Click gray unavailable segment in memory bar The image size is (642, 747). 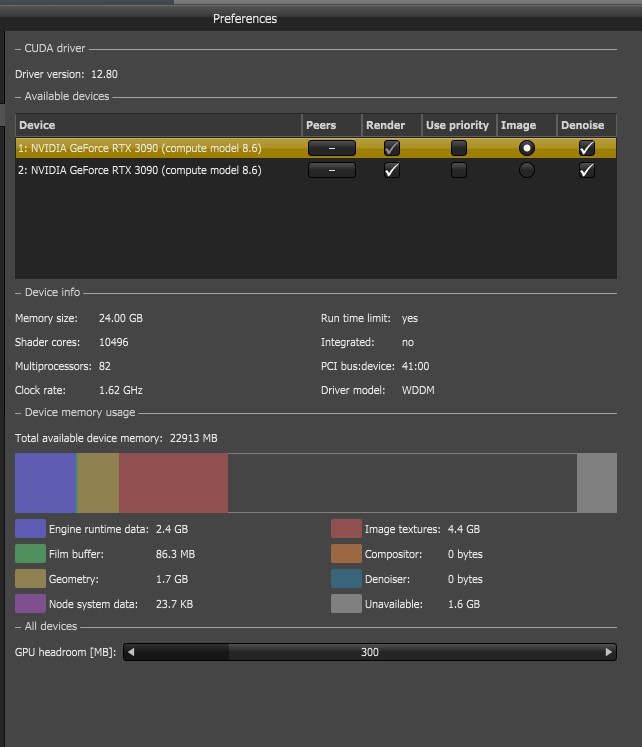pyautogui.click(x=597, y=483)
